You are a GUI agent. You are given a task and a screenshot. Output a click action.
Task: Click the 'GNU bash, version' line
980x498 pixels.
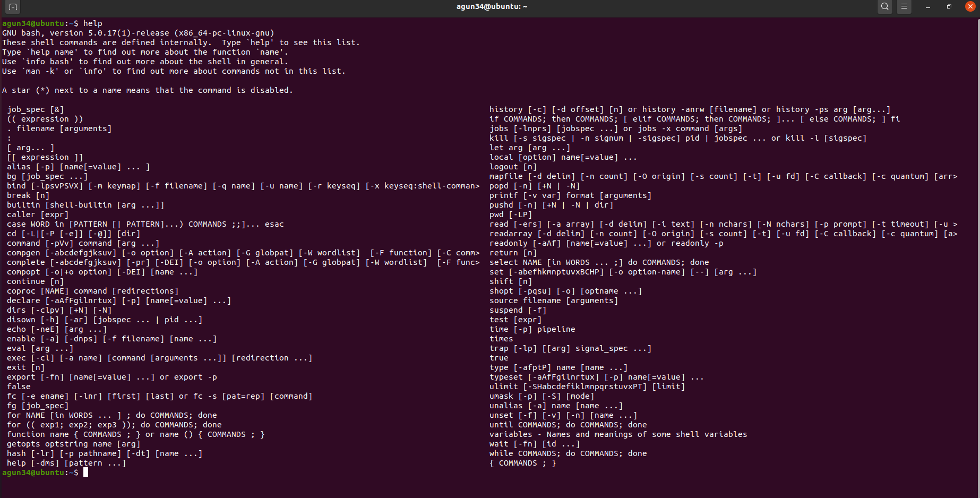[x=138, y=33]
